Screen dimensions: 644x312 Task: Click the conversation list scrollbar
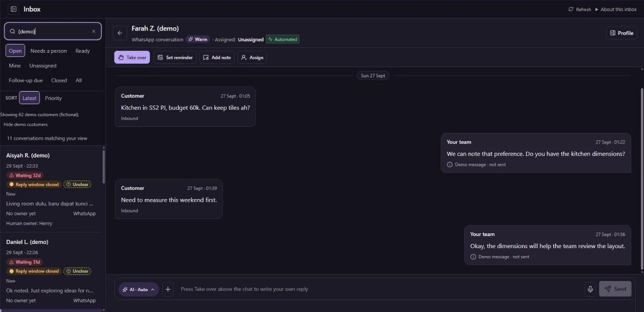104,167
